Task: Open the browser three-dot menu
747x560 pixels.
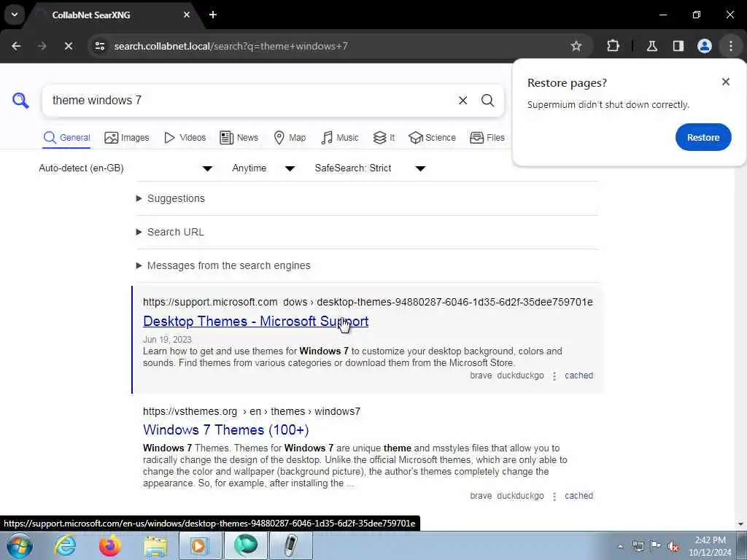Action: tap(731, 46)
